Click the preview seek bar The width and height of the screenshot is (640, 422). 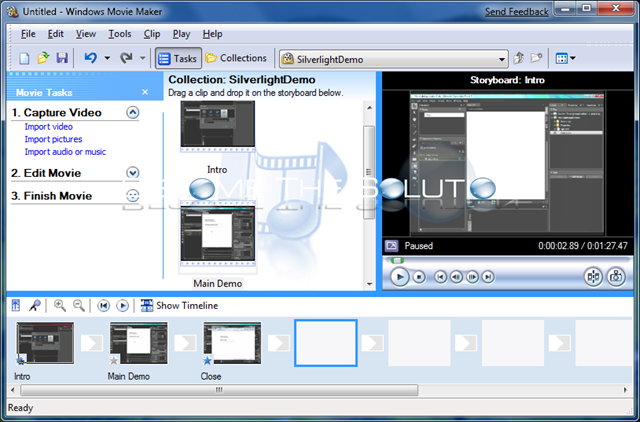508,260
